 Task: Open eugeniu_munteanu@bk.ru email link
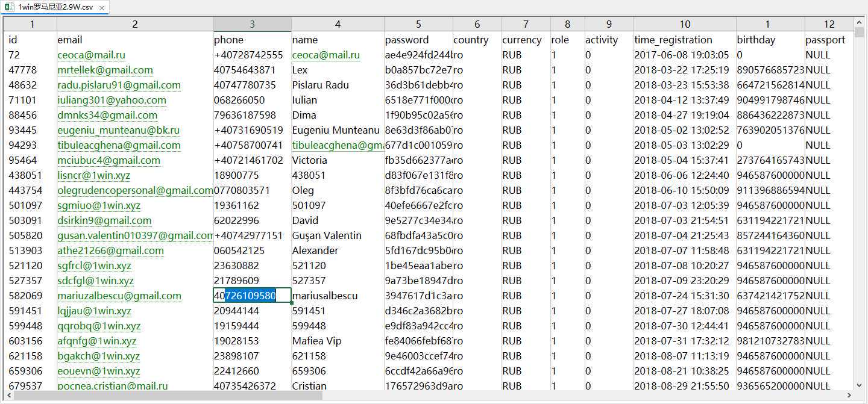[119, 130]
